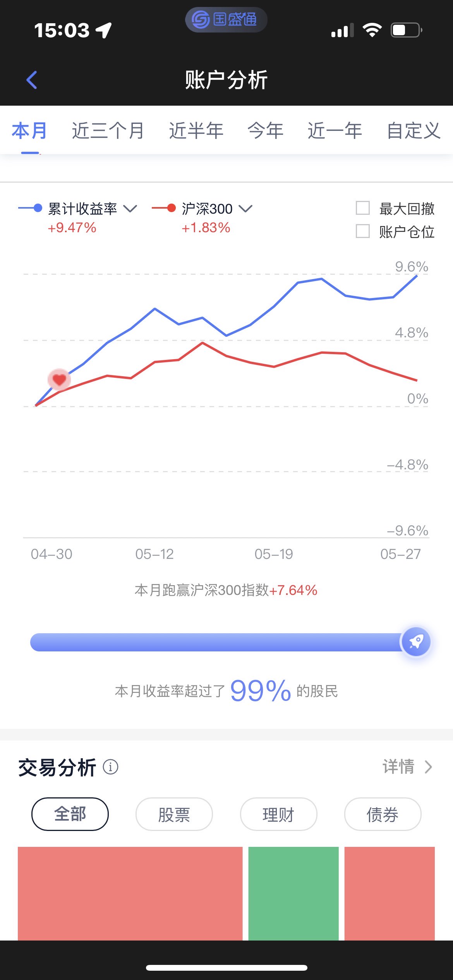This screenshot has height=980, width=453.
Task: Tap the green block in the treemap
Action: 293,894
